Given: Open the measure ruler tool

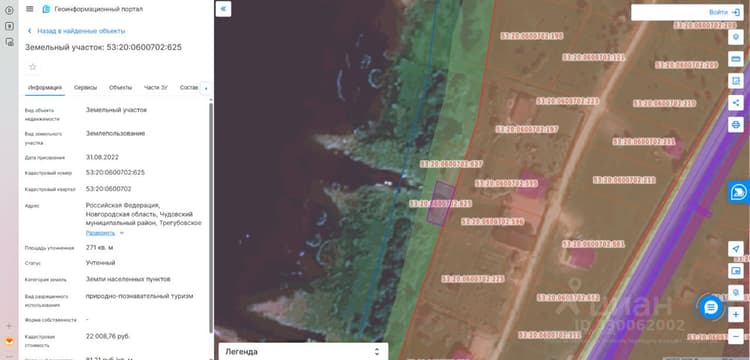Looking at the screenshot, I should (x=736, y=59).
